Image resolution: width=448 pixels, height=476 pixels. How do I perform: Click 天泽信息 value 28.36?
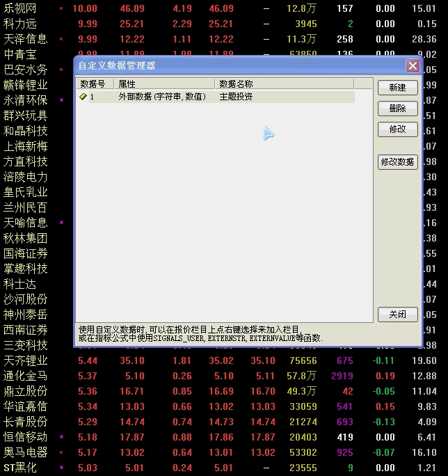click(424, 39)
